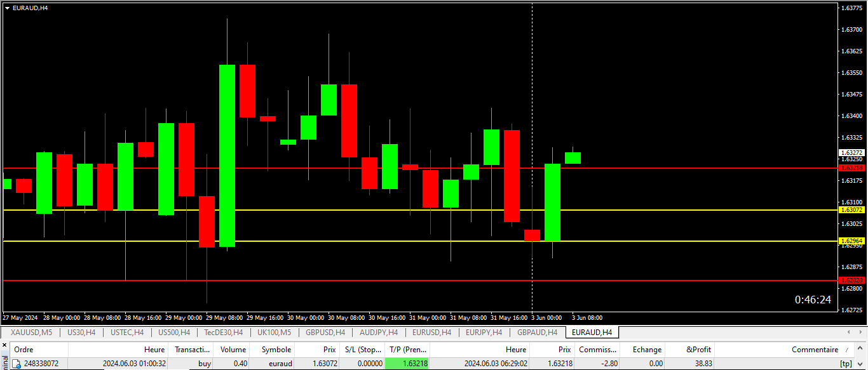Sort by the Echange column header
The width and height of the screenshot is (868, 370).
click(x=642, y=350)
